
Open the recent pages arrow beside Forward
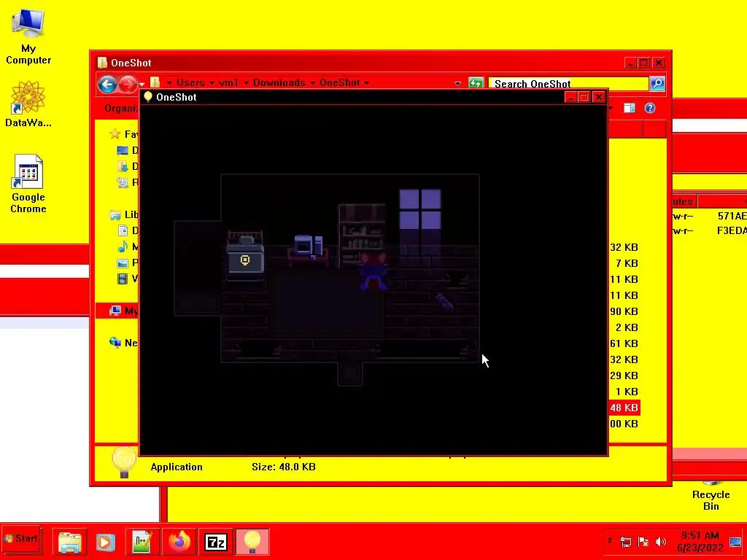[x=142, y=85]
